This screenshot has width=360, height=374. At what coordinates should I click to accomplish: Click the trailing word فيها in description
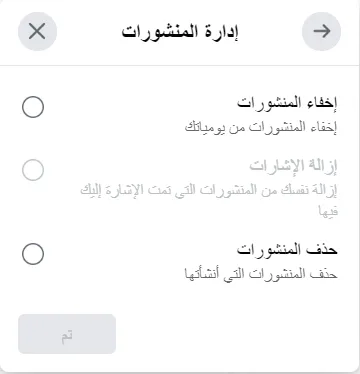pos(328,211)
